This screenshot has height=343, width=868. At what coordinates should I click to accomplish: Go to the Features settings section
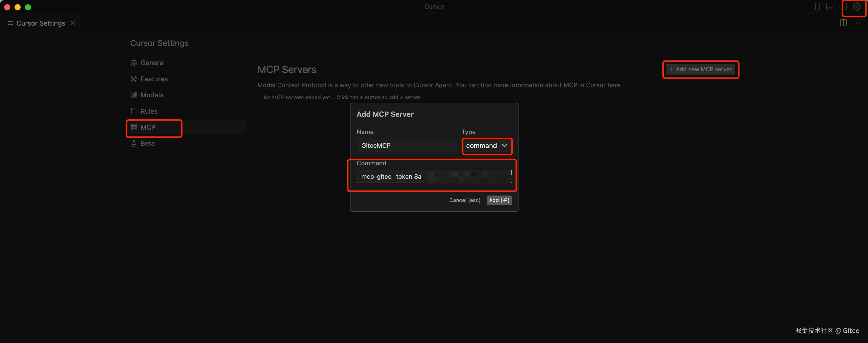click(154, 79)
